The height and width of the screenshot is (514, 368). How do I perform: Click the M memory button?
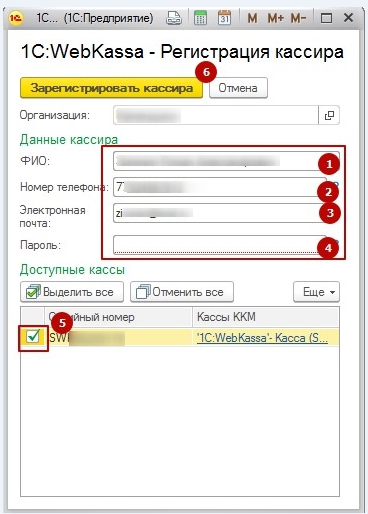click(252, 18)
